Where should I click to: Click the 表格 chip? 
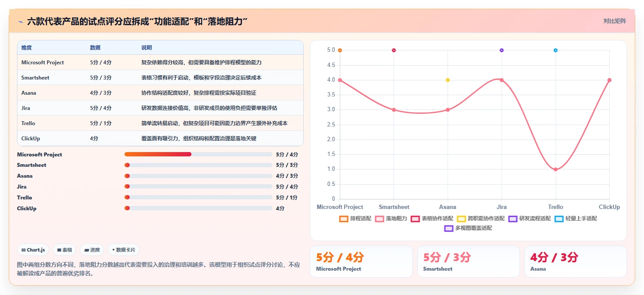[x=64, y=250]
